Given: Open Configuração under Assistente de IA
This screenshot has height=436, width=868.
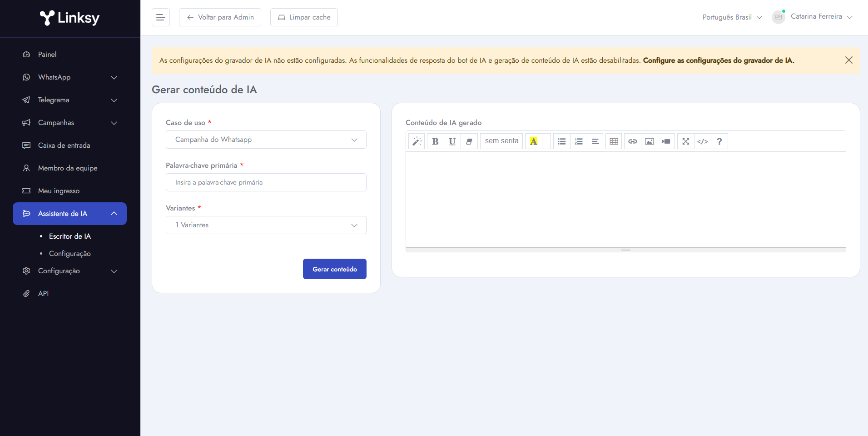Looking at the screenshot, I should point(69,254).
